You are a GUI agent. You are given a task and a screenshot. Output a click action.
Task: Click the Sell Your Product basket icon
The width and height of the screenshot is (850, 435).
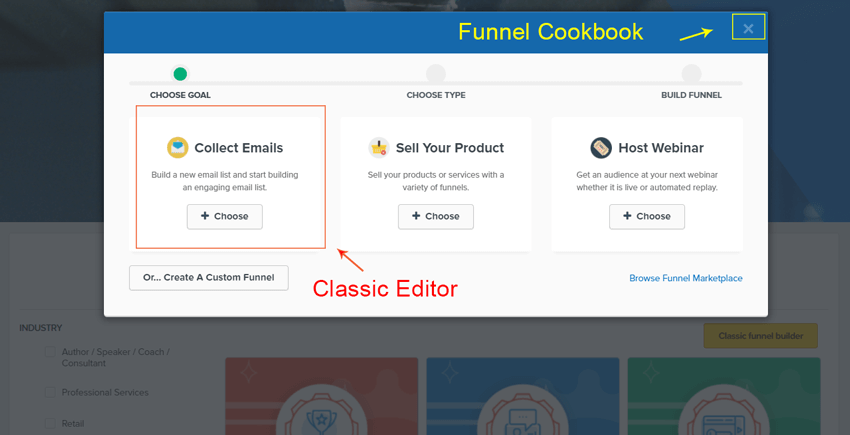point(379,148)
